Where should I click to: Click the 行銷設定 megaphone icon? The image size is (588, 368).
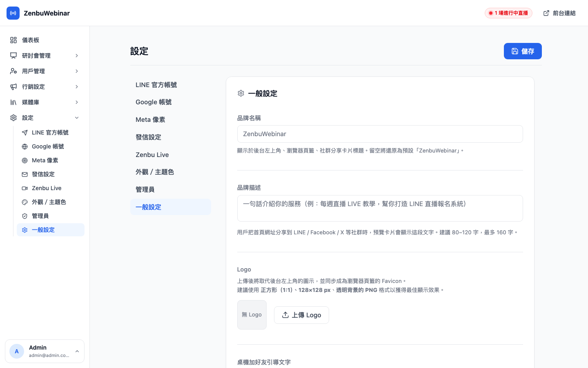click(x=13, y=87)
